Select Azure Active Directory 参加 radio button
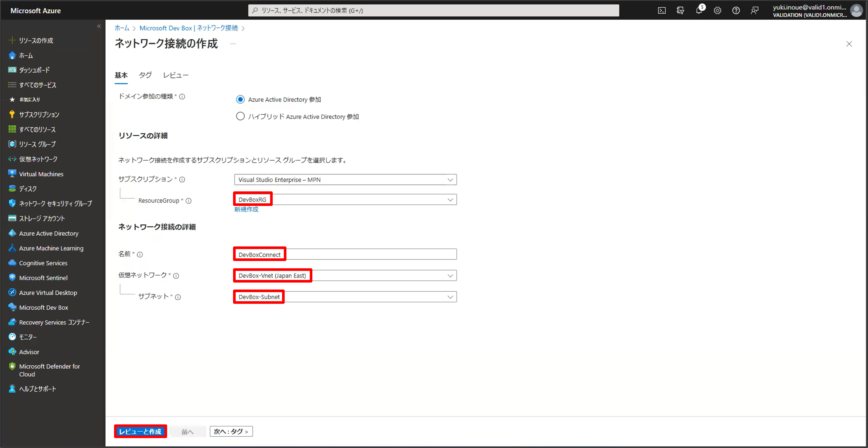The height and width of the screenshot is (448, 868). click(x=240, y=99)
